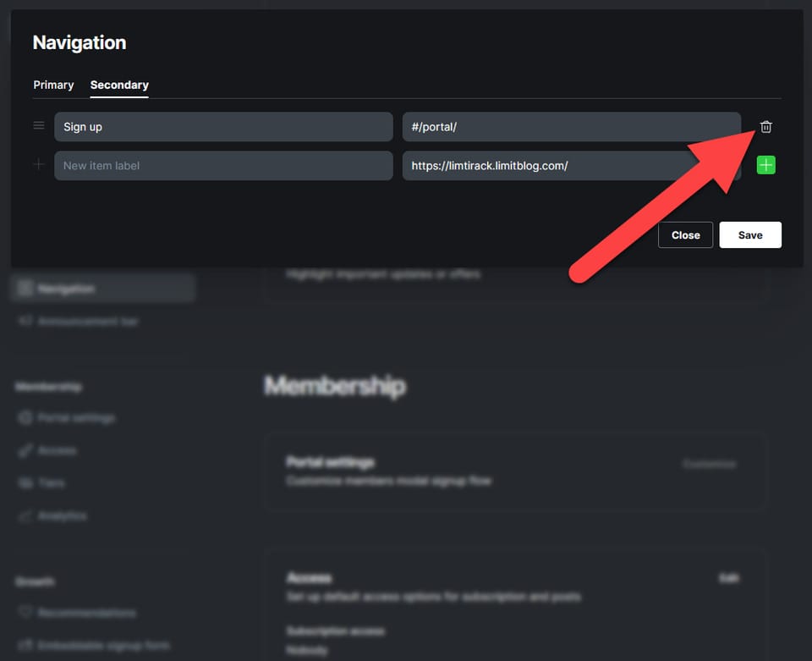Click the Recommendations heart icon in sidebar
812x661 pixels.
pyautogui.click(x=25, y=612)
